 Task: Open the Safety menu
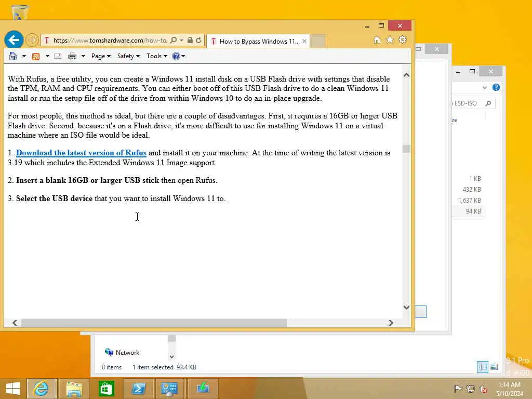(x=128, y=56)
